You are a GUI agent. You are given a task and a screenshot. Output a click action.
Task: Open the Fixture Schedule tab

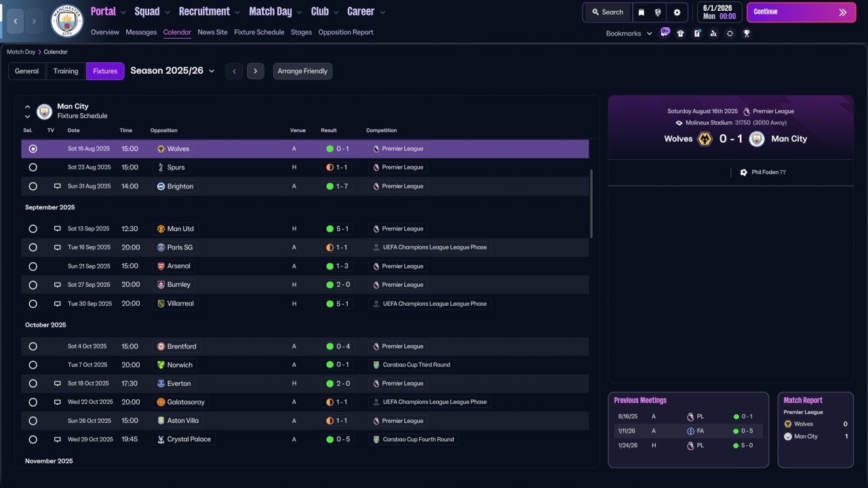point(259,33)
